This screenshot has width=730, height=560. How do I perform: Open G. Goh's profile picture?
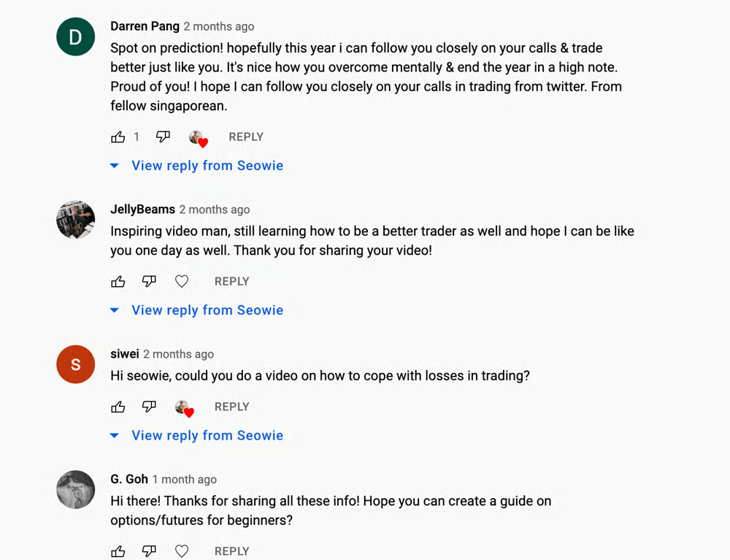(76, 489)
